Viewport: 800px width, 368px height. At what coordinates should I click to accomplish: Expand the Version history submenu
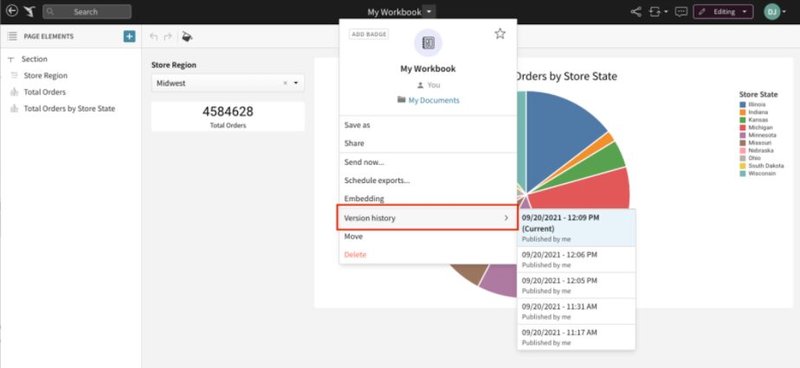pos(428,218)
